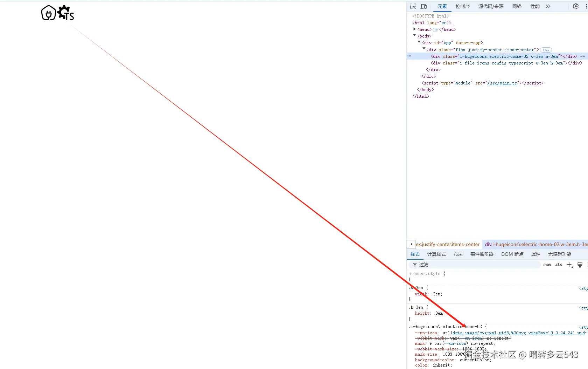
Task: Open the 属性 (Properties) pane
Action: click(535, 254)
